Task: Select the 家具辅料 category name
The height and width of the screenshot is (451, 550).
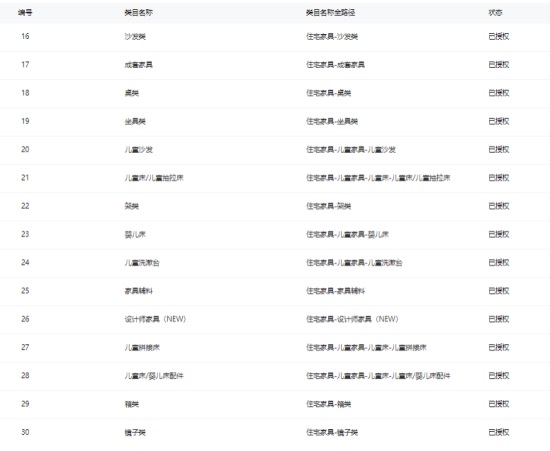Action: [x=139, y=291]
